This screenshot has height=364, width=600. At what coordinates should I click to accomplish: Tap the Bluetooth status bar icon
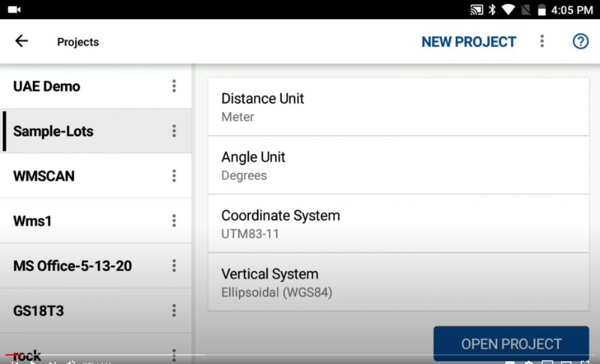tap(492, 9)
